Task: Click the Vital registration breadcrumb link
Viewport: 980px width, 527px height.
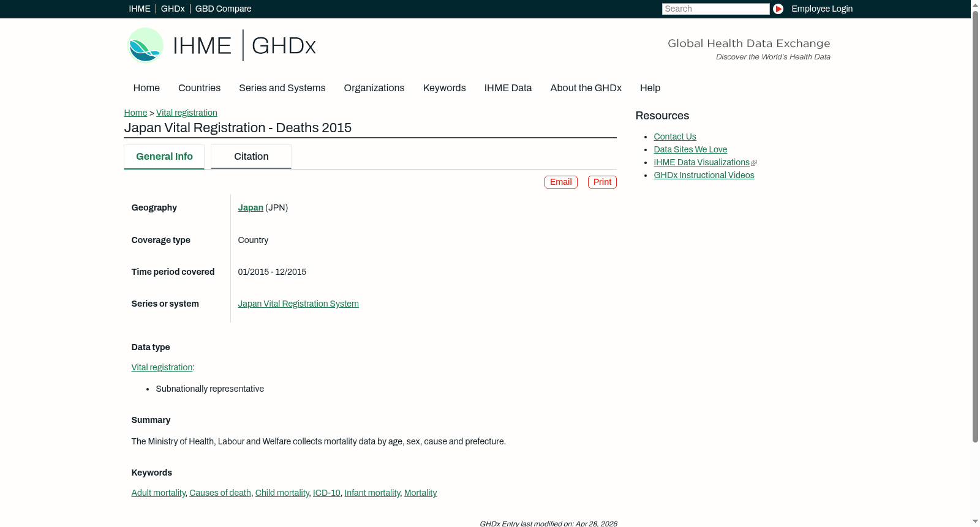Action: (186, 113)
